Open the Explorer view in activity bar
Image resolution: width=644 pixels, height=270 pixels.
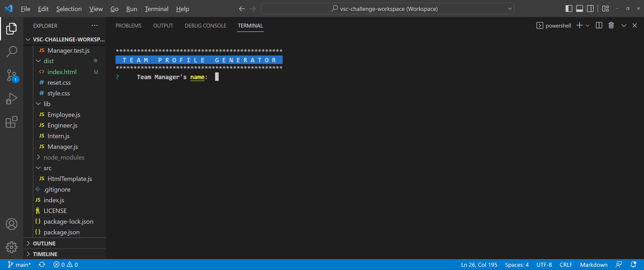click(11, 28)
